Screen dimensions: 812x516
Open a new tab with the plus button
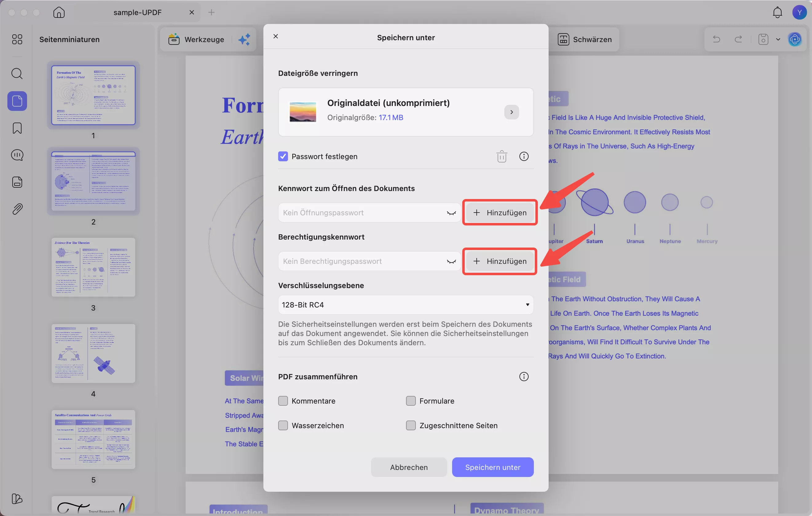tap(211, 12)
